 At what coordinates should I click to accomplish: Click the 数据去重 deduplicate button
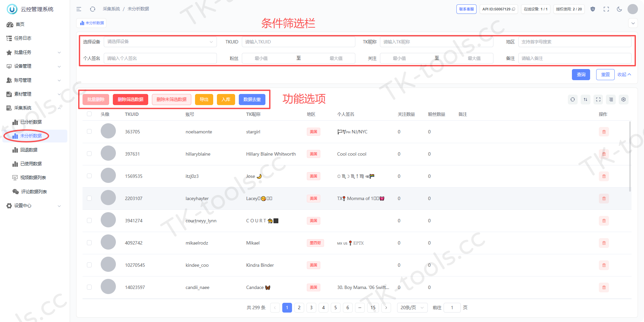[252, 99]
